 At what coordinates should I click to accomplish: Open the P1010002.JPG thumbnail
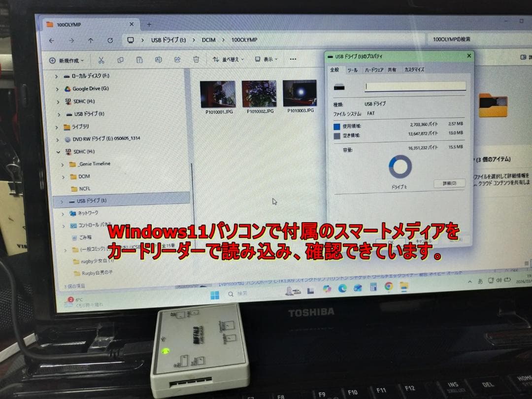259,94
